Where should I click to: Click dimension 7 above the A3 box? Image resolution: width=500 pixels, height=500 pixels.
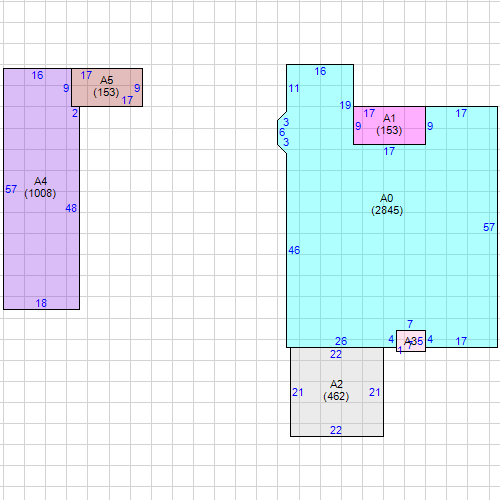click(410, 324)
